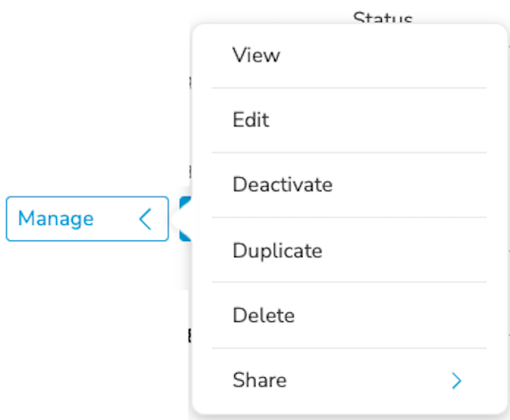
Task: Pick Duplicate from the popup menu
Action: click(x=349, y=250)
